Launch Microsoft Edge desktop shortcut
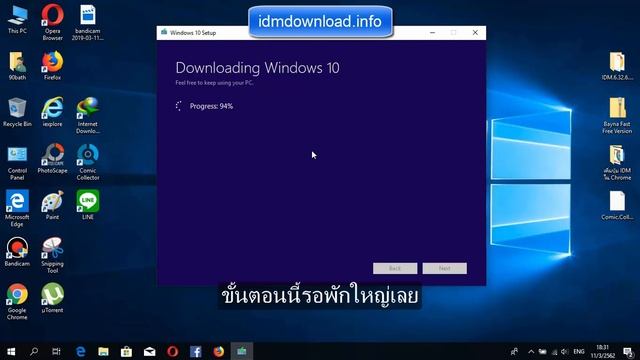 (x=17, y=208)
